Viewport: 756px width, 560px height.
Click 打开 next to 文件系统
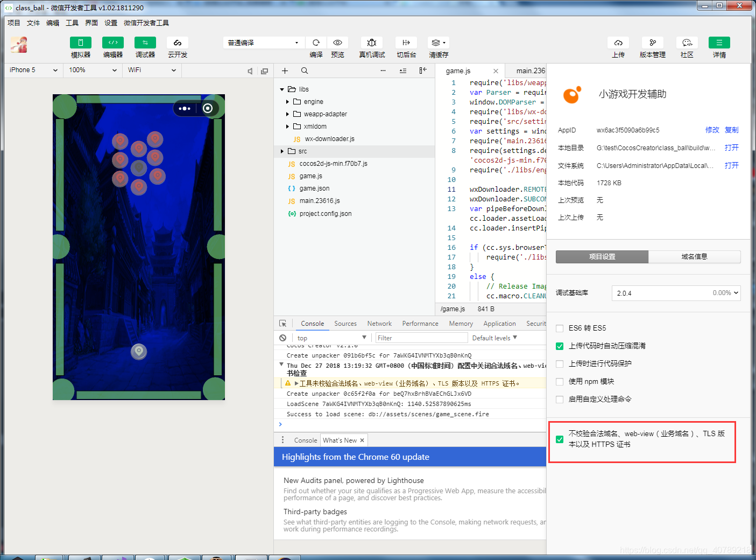pyautogui.click(x=732, y=165)
